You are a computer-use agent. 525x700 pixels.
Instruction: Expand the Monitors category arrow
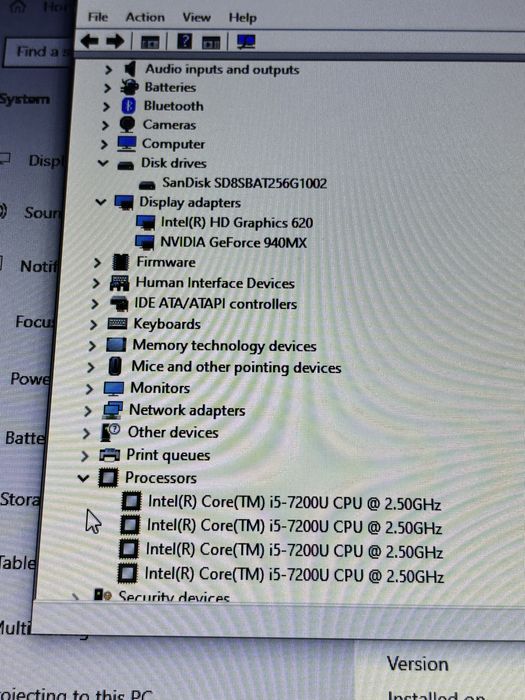tap(89, 389)
